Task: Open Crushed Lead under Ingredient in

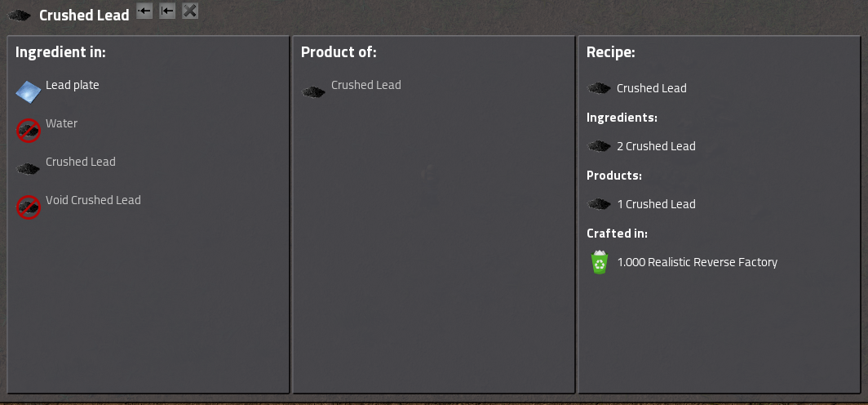Action: pos(81,162)
